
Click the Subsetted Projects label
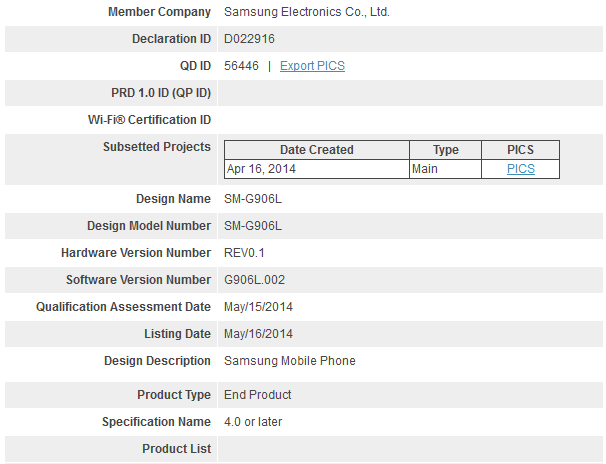pyautogui.click(x=157, y=147)
